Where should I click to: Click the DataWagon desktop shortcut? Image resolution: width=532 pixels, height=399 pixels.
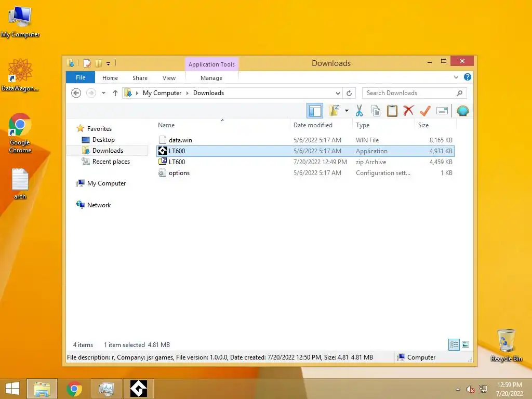click(x=20, y=75)
